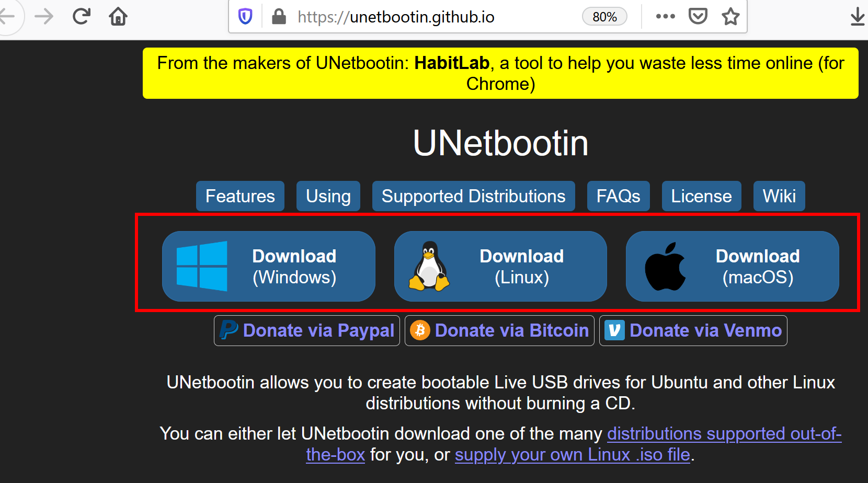Donate via Bitcoin link
Image resolution: width=868 pixels, height=483 pixels.
pyautogui.click(x=499, y=330)
